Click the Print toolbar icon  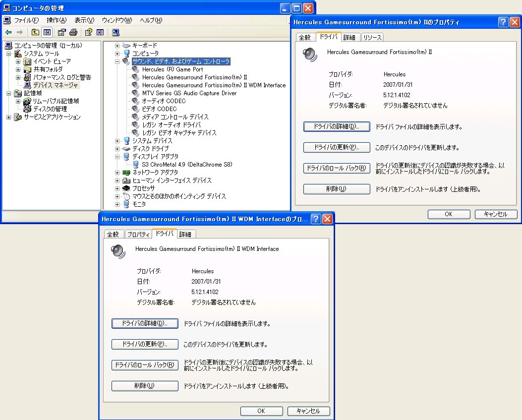[73, 32]
